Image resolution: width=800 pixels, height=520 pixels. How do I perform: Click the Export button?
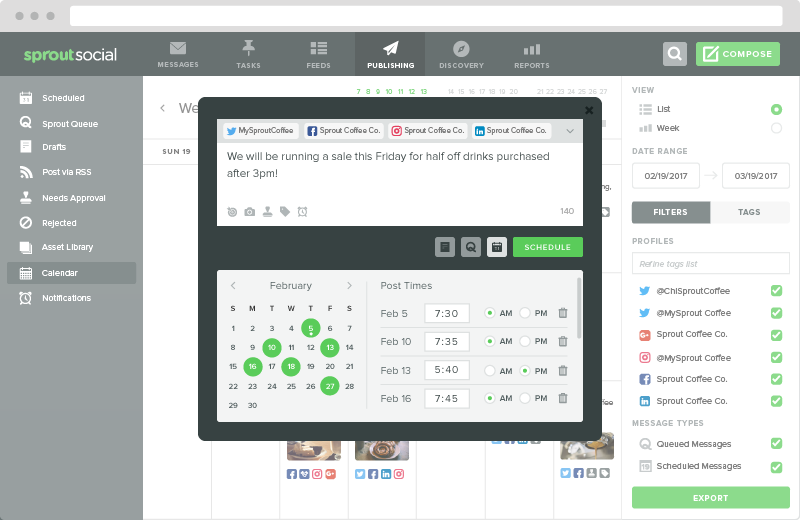tap(711, 498)
